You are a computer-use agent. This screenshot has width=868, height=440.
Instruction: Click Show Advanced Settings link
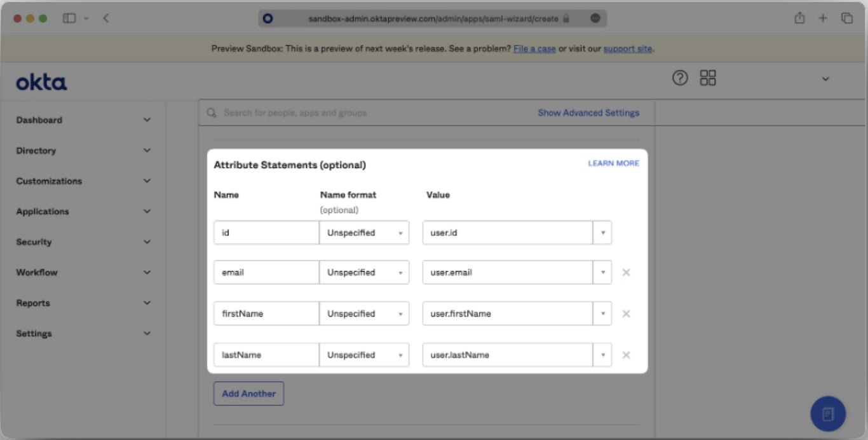tap(588, 113)
